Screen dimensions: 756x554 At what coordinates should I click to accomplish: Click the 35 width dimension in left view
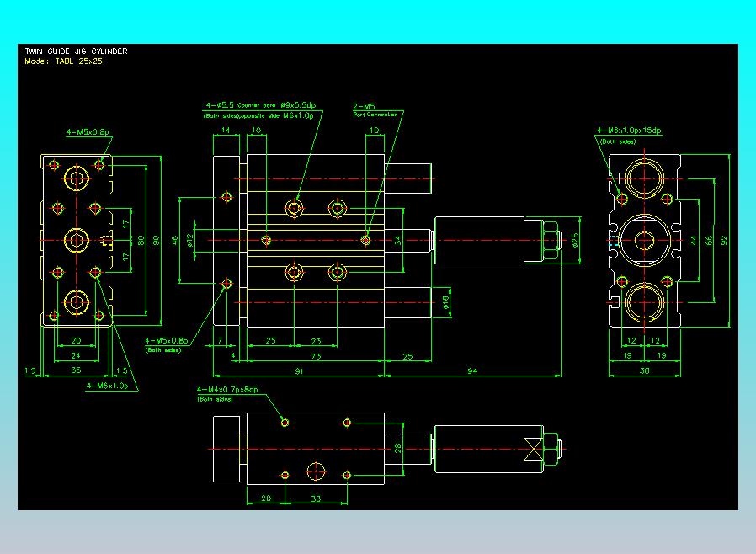point(76,370)
